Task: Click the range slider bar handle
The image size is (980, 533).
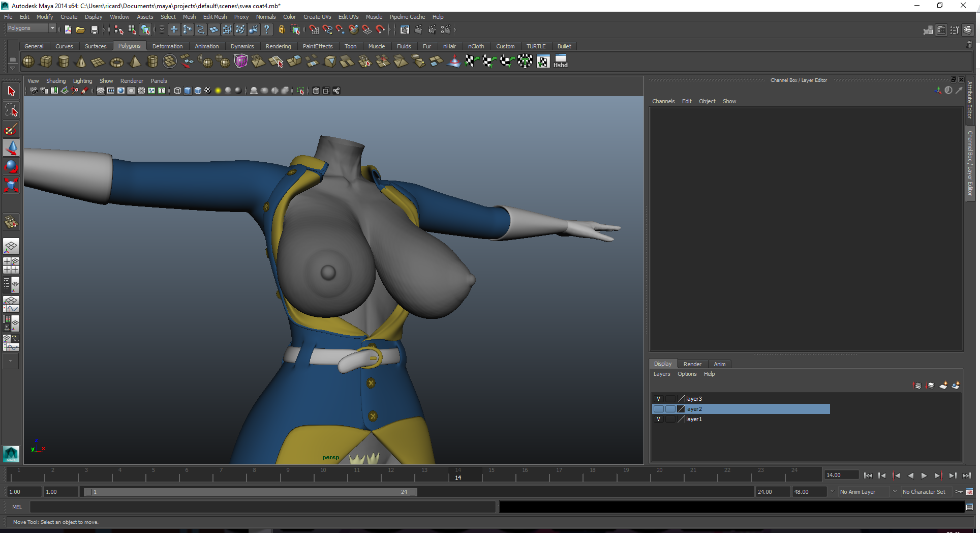Action: pyautogui.click(x=249, y=492)
